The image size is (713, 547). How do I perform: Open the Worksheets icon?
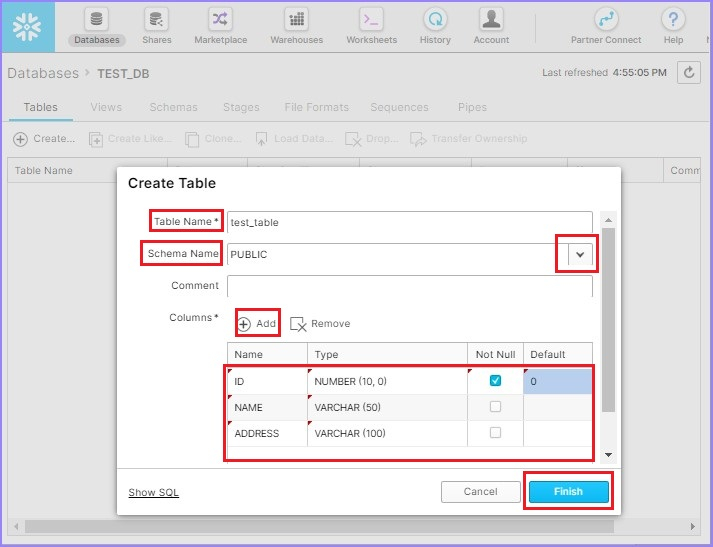tap(372, 19)
